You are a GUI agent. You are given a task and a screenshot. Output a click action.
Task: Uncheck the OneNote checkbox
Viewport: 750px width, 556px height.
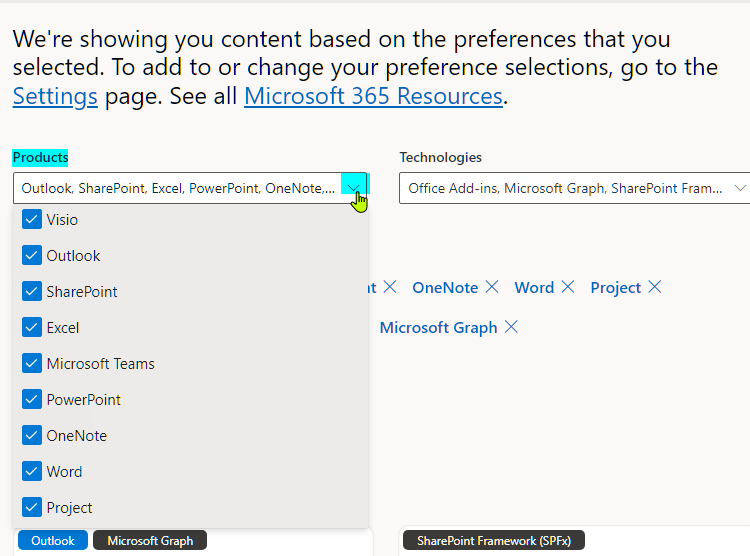pyautogui.click(x=32, y=435)
